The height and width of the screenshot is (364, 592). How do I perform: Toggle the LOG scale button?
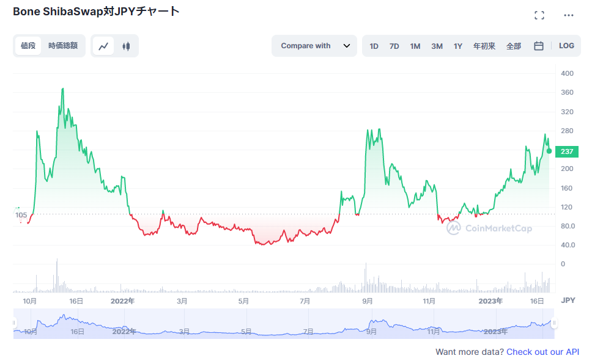[x=566, y=46]
